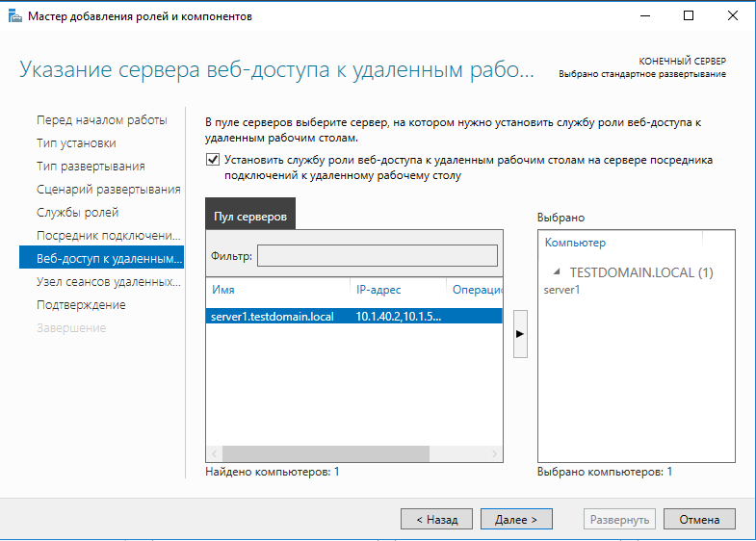Maximize the wizard window
The image size is (756, 541).
click(689, 16)
